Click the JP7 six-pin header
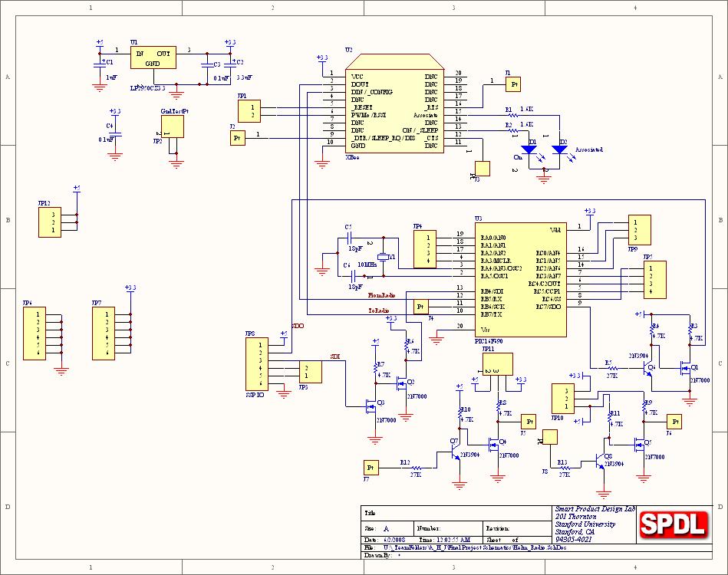Screen dimensions: 728x575 point(104,333)
